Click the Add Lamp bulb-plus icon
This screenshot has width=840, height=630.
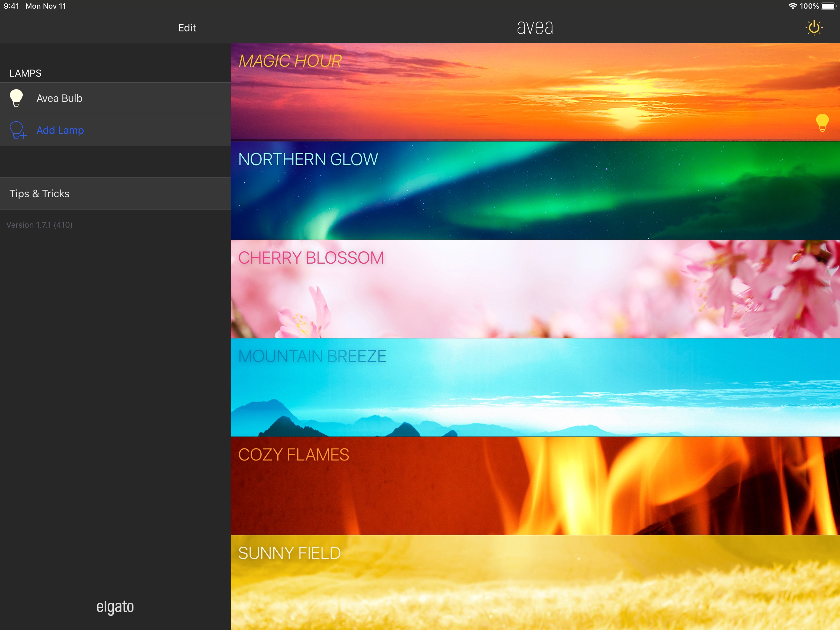point(18,130)
